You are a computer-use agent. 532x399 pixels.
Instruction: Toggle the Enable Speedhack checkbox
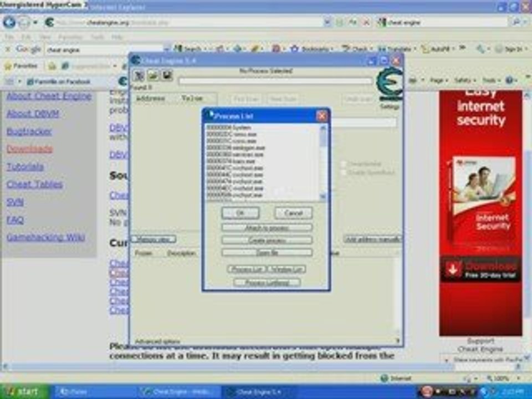344,173
